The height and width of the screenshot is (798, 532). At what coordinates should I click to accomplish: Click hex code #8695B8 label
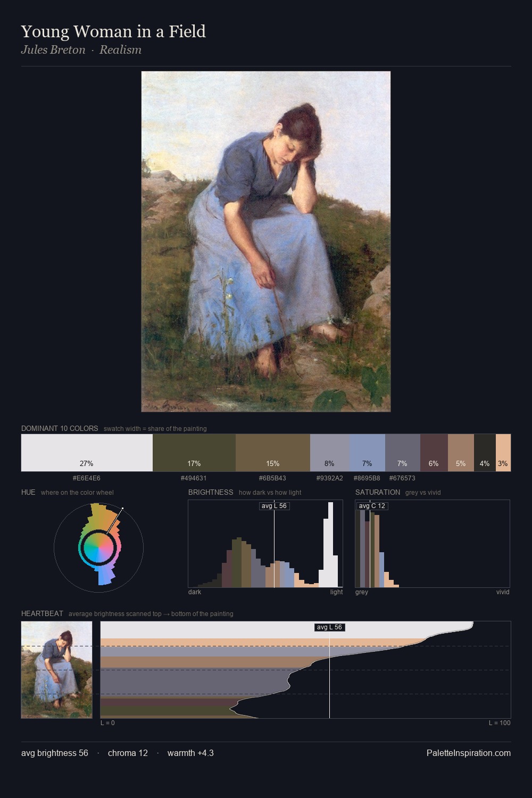tap(367, 478)
